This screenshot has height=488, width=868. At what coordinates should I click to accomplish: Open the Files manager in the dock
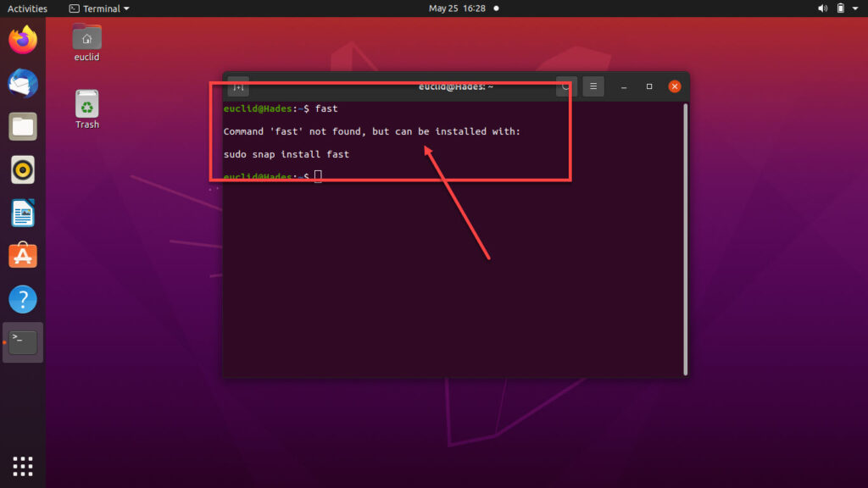[x=23, y=127]
